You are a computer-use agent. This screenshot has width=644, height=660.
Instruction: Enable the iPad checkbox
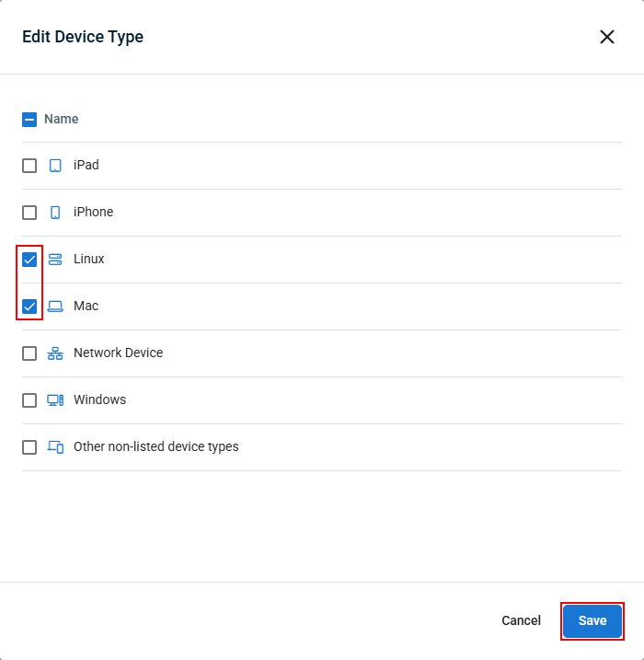[29, 166]
